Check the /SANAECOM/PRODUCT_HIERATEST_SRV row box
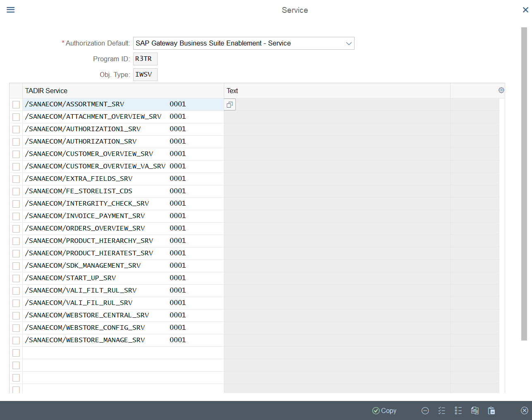The image size is (532, 420). tap(16, 254)
